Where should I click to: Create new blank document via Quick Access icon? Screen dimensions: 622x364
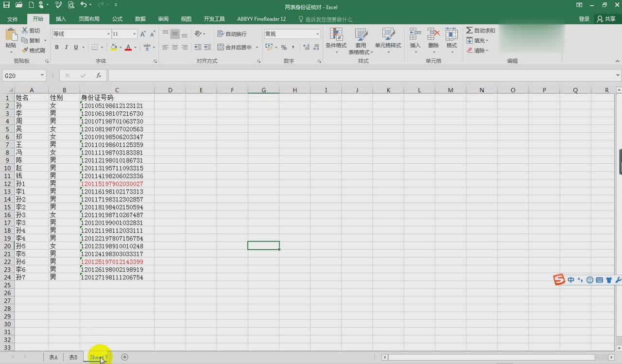click(31, 5)
